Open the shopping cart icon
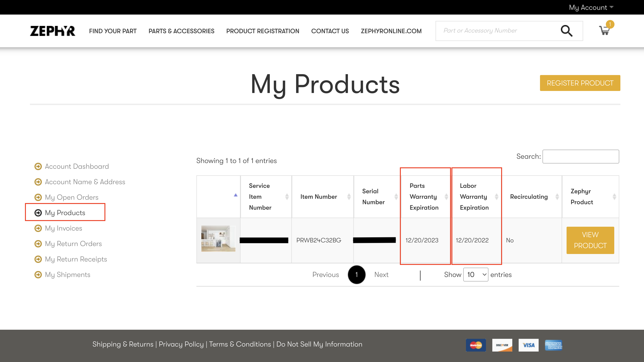 coord(604,30)
